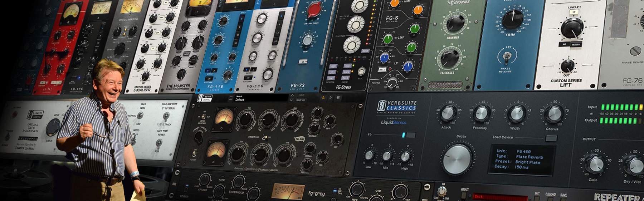
Task: Flip the Phase Reverse toggle switch
Action: pyautogui.click(x=506, y=56)
